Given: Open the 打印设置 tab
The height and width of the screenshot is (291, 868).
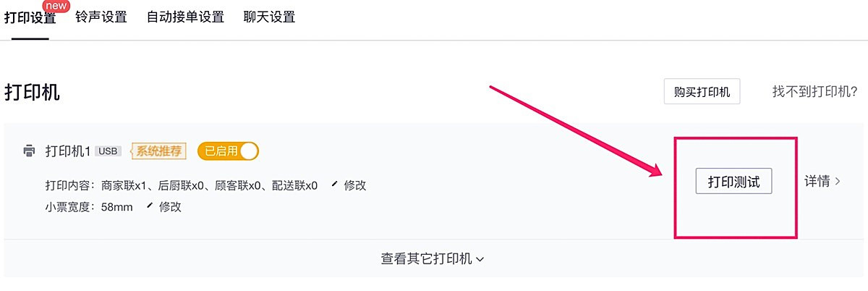Looking at the screenshot, I should (x=30, y=17).
